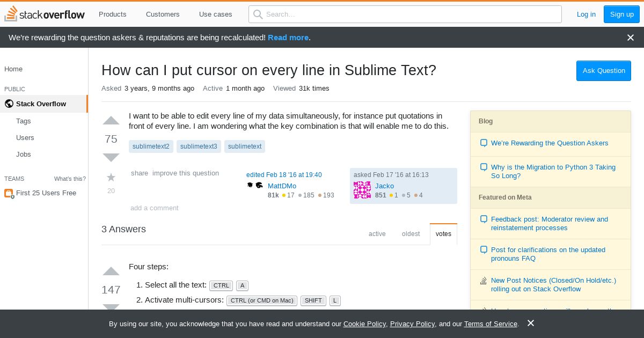Screen dimensions: 644x338
Task: Select Stack Overflow in sidebar
Action: pos(44,104)
